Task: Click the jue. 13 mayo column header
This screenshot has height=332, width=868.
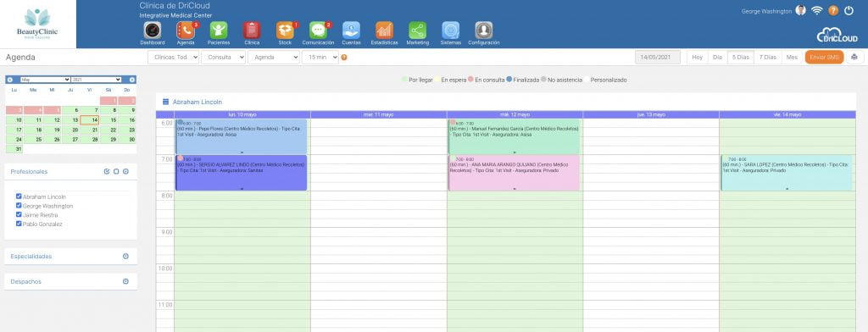Action: click(x=651, y=114)
